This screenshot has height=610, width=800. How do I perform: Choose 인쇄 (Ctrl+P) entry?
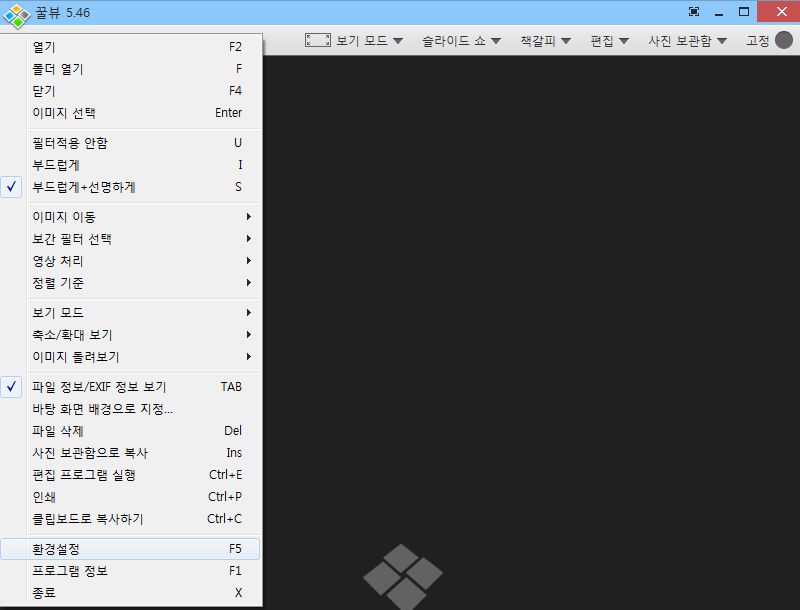(131, 496)
